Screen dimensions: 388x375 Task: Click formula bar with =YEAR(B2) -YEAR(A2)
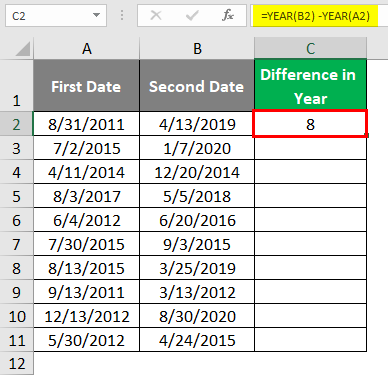[x=319, y=15]
